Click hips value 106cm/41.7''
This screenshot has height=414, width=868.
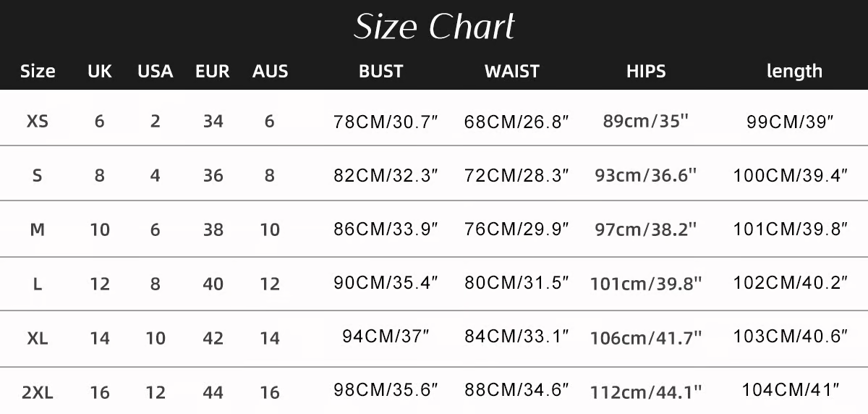646,338
